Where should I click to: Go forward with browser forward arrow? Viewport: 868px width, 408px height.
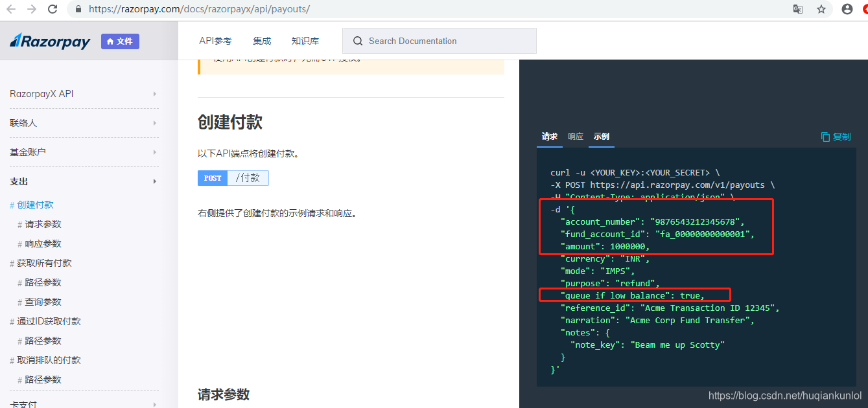[32, 9]
